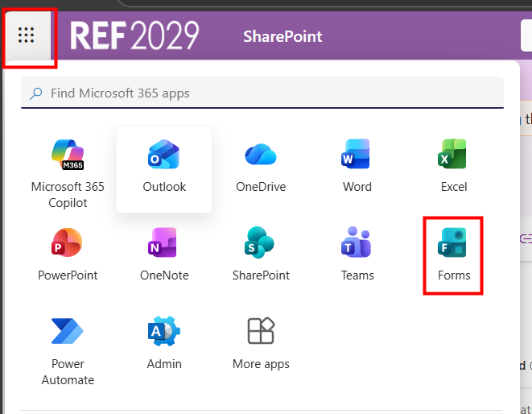Viewport: 532px width, 414px height.
Task: Open OneDrive from app list
Action: pyautogui.click(x=261, y=169)
